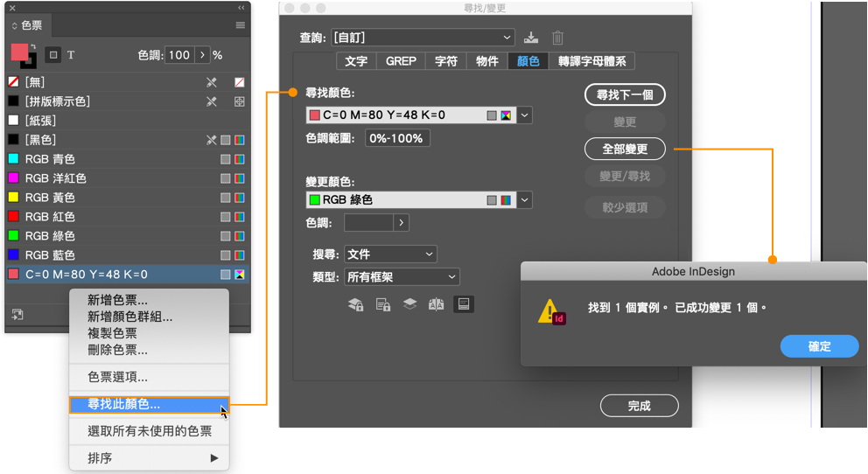Screen dimensions: 868x474
Task: Select the [紙張] swatch
Action: pyautogui.click(x=128, y=121)
